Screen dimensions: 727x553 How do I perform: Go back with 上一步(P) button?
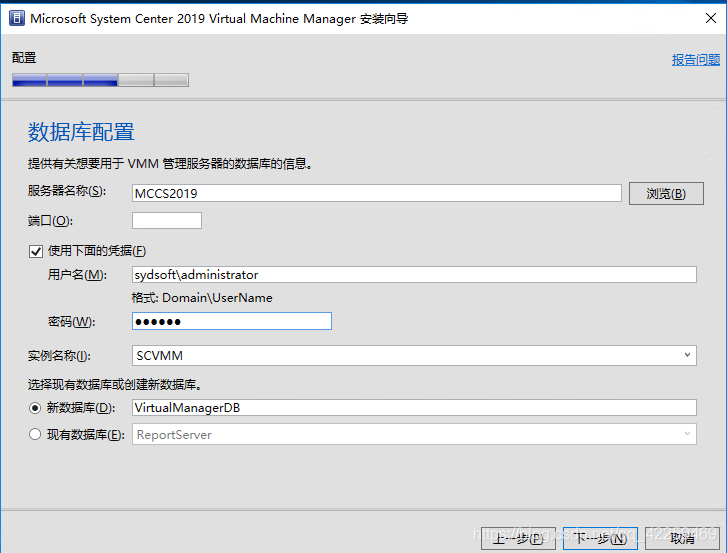518,538
